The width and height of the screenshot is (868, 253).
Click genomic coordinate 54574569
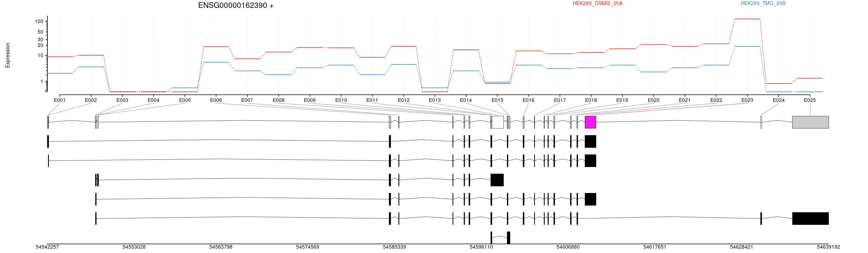[x=308, y=247]
